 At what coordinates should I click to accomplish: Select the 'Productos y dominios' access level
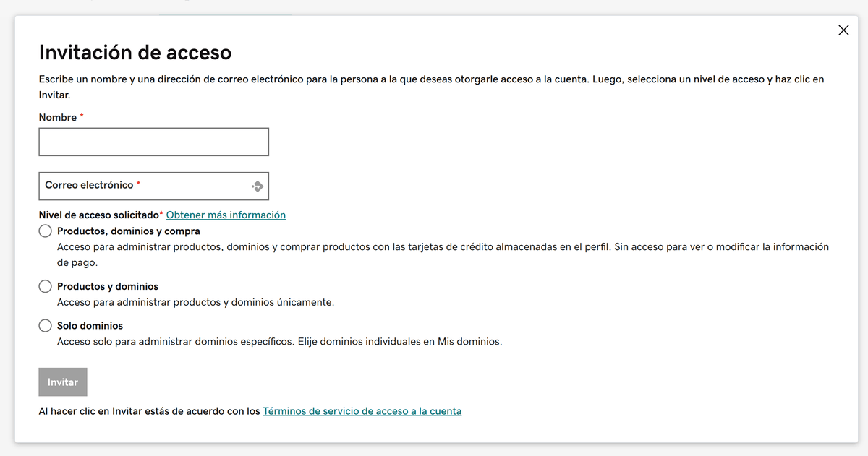[45, 285]
